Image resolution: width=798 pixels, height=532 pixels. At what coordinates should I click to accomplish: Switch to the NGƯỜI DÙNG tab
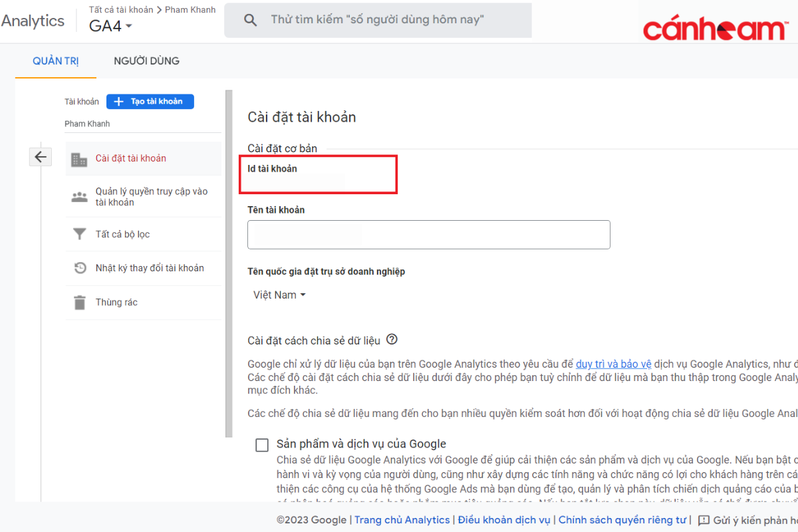tap(146, 61)
